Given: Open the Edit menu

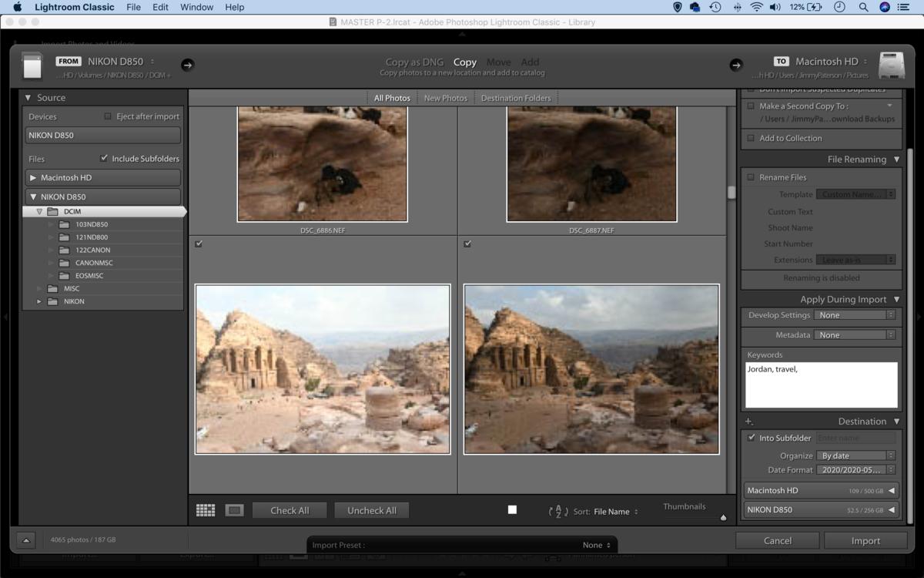Looking at the screenshot, I should coord(160,7).
